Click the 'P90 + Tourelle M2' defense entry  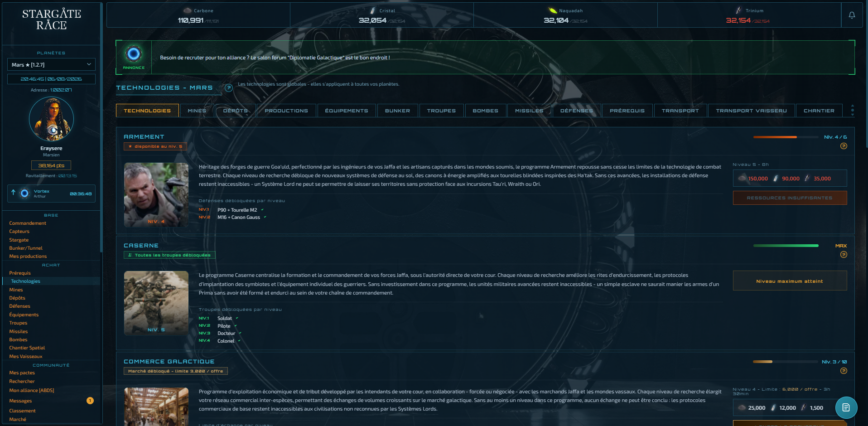[x=237, y=210]
